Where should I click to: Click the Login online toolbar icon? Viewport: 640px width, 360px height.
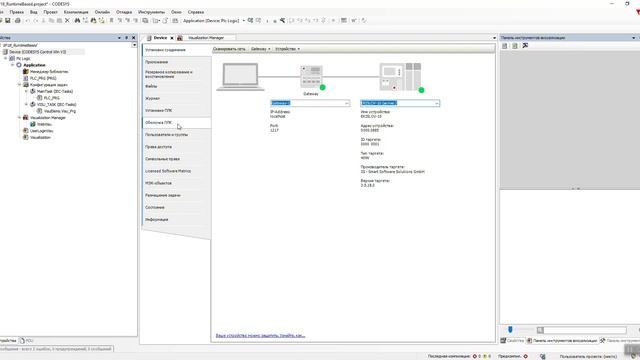[250, 20]
